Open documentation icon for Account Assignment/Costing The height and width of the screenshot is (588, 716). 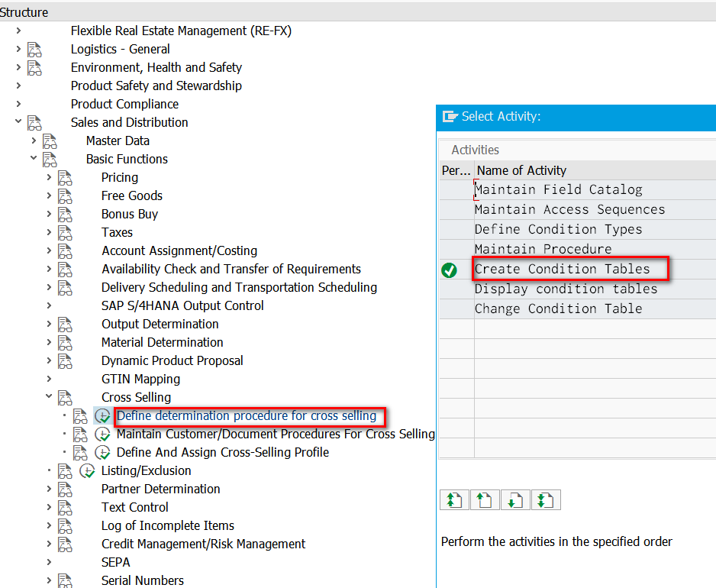[65, 250]
